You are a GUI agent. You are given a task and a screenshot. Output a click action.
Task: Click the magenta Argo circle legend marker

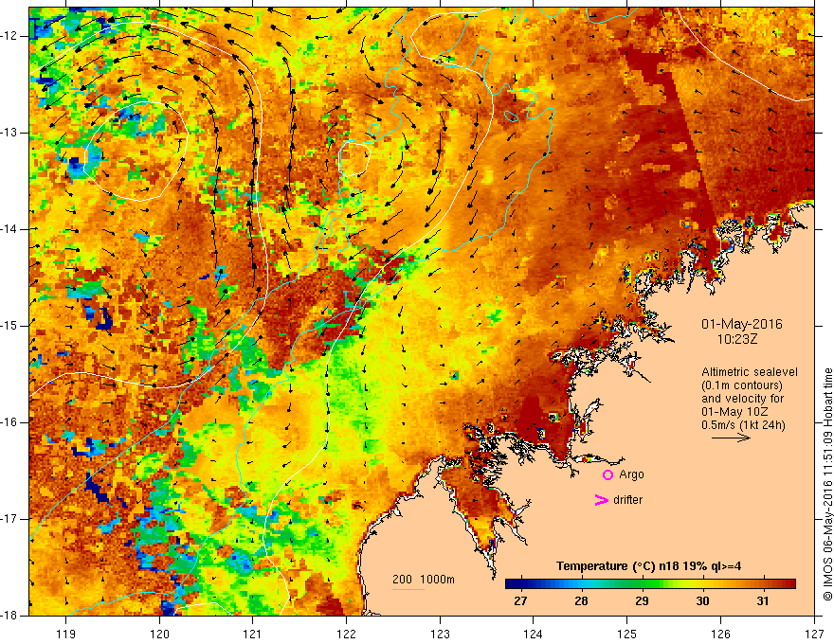607,474
